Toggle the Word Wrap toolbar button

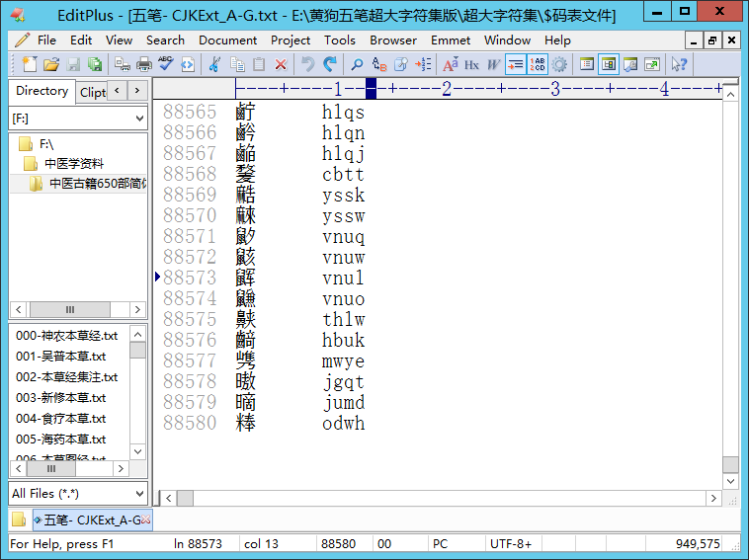pos(515,64)
